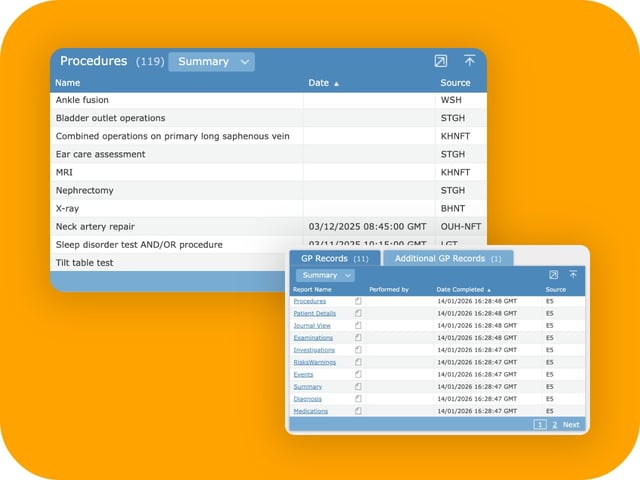Open GP Records panel pop-out icon
The image size is (640, 480).
(553, 275)
